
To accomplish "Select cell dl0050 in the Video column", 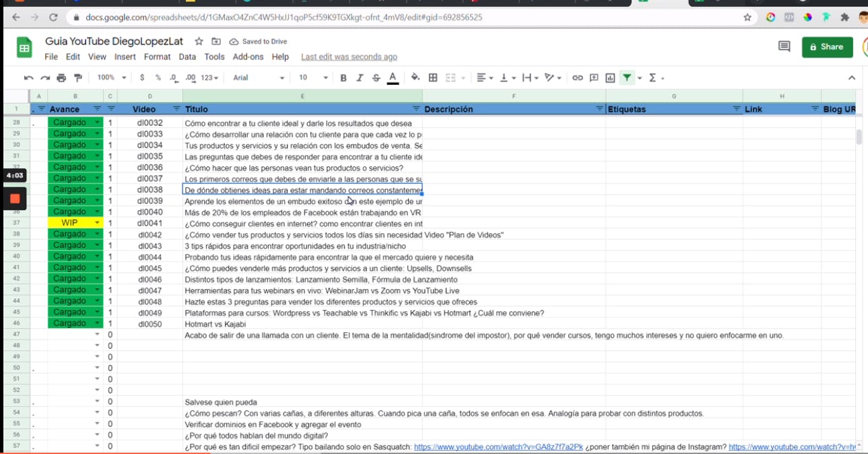I will [x=150, y=324].
